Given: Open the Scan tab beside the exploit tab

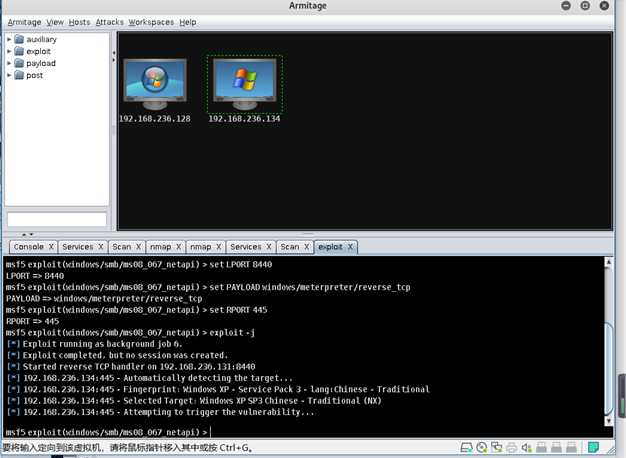Looking at the screenshot, I should click(290, 247).
